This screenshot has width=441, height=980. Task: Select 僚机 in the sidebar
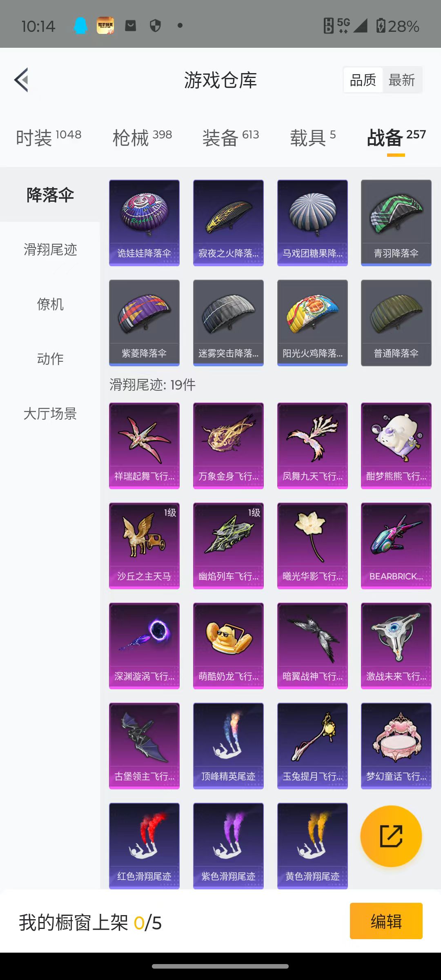pos(50,304)
